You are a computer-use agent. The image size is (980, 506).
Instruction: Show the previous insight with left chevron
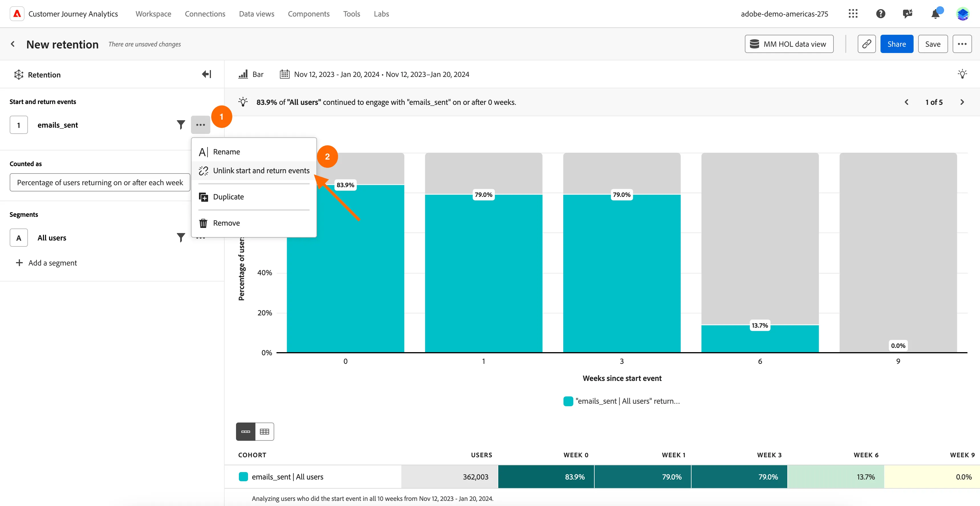click(906, 102)
